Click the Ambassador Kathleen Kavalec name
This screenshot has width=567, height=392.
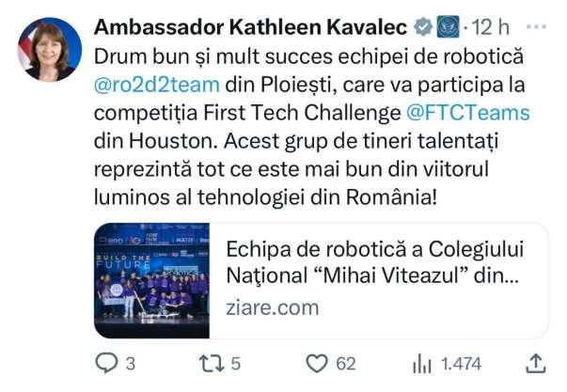click(x=250, y=27)
